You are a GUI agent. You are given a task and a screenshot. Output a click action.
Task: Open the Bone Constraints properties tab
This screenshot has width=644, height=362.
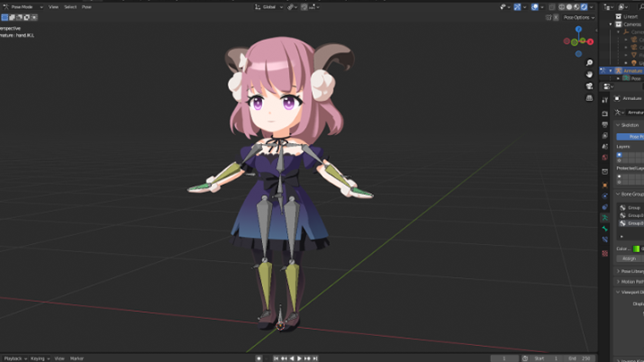coord(605,240)
